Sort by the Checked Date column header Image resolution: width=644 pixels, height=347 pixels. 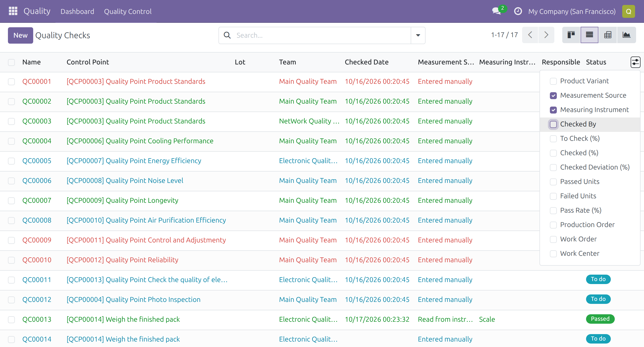click(x=367, y=62)
